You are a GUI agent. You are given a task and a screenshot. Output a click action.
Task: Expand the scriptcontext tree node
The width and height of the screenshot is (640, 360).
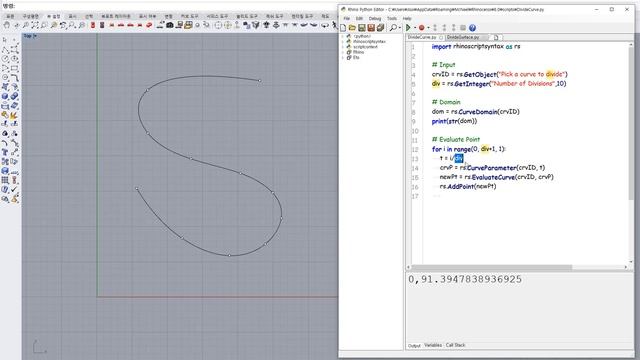342,47
